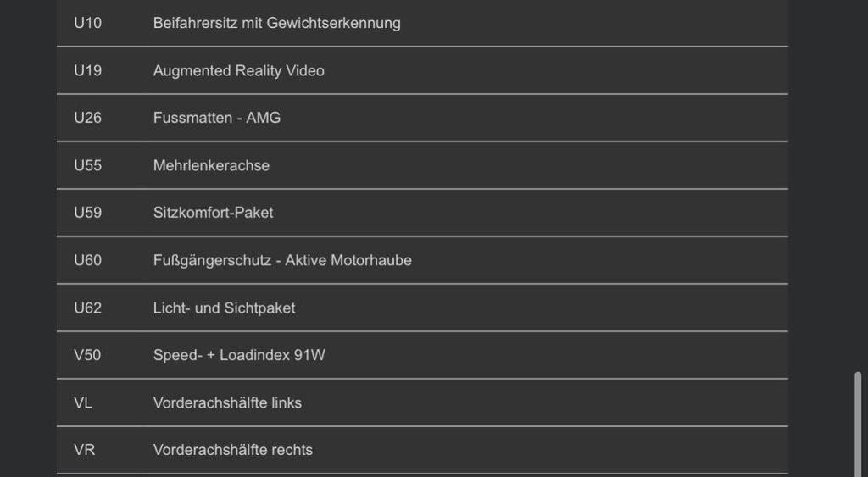Select the Speed- + Loadindex 91W entry

239,355
